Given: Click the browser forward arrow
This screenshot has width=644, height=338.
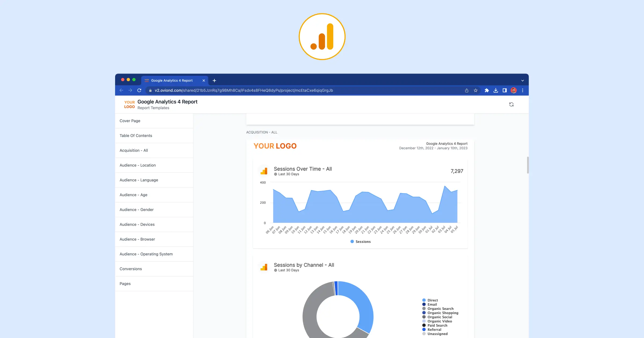Looking at the screenshot, I should coord(130,90).
